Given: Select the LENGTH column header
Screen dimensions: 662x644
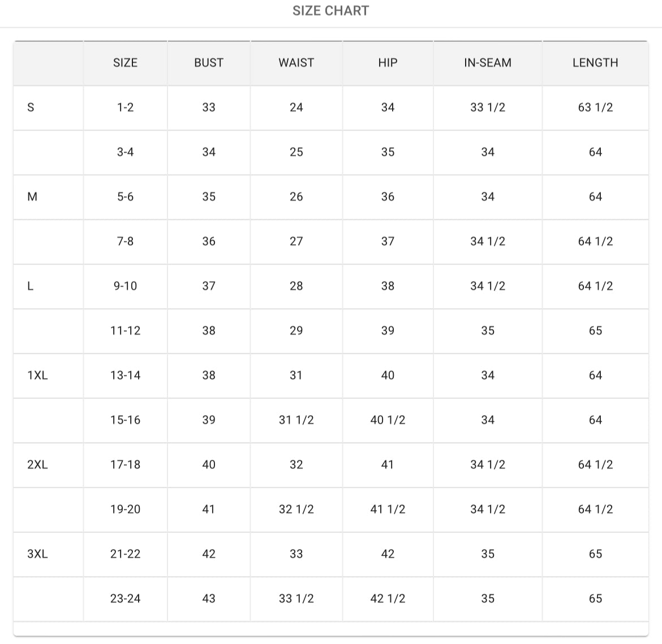Looking at the screenshot, I should [x=595, y=63].
